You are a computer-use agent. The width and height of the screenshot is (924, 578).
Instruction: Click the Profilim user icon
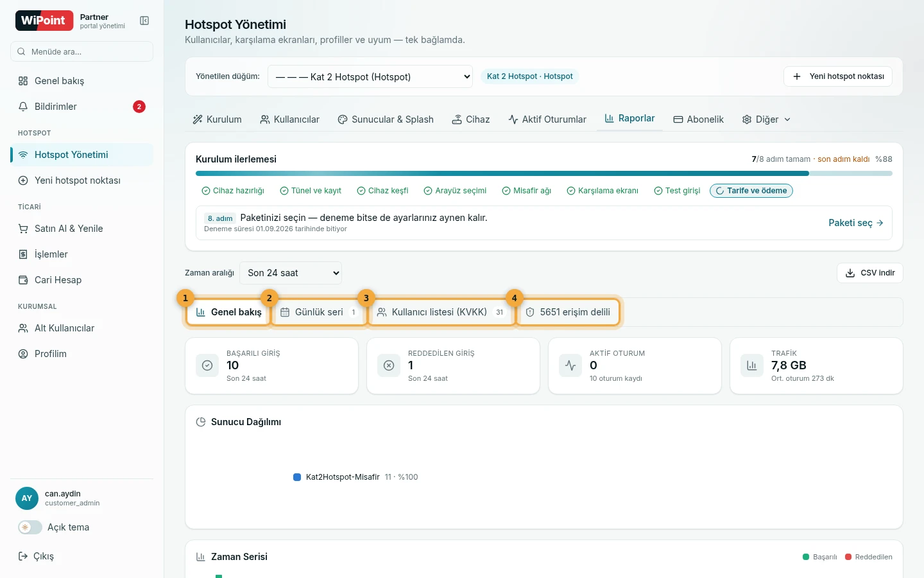[23, 354]
